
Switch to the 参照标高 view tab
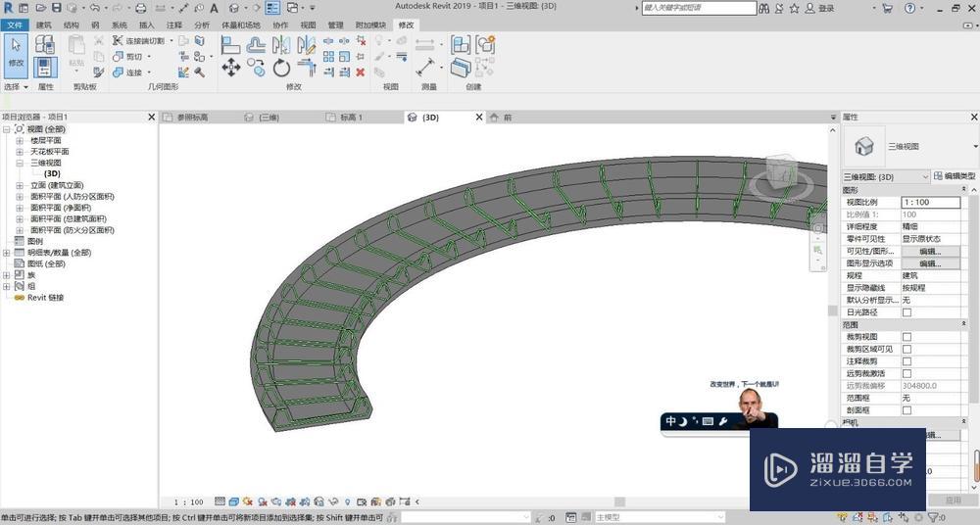click(192, 118)
